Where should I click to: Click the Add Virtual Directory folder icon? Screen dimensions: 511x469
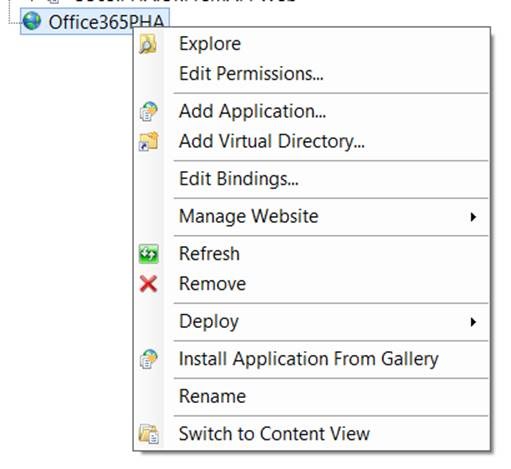click(148, 141)
